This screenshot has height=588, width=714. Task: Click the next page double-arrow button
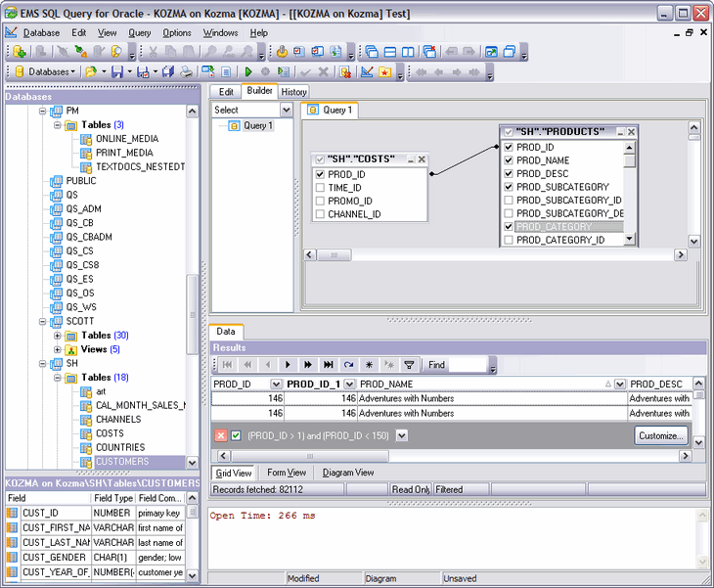point(308,364)
